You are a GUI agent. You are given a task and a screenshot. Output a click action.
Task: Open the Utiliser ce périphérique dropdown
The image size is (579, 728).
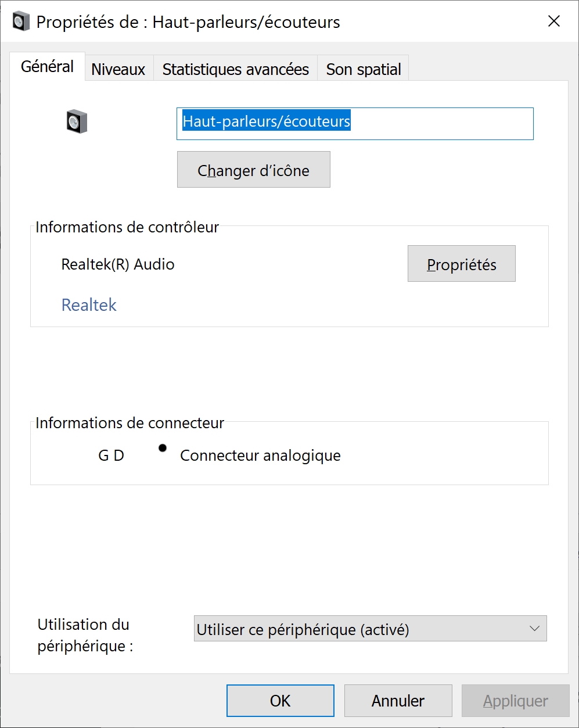point(370,629)
